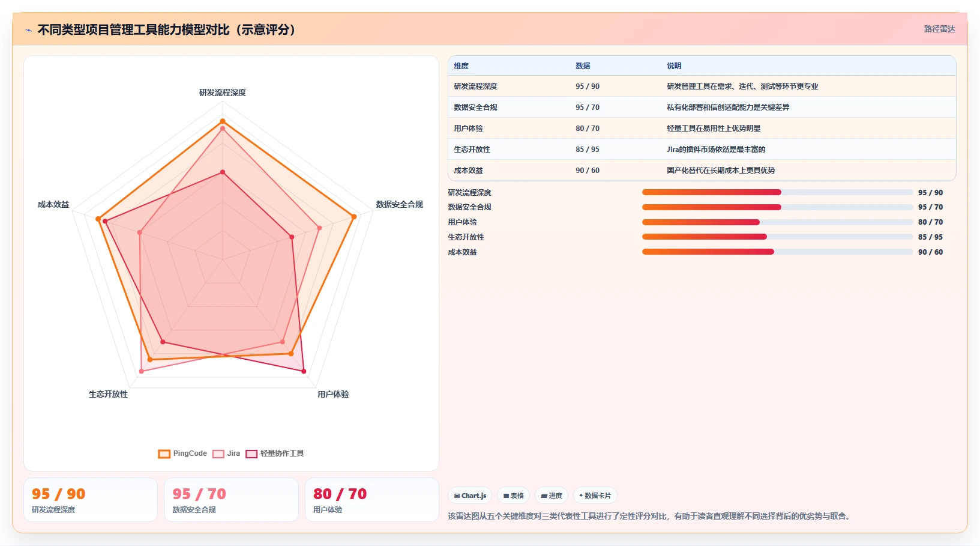980x546 pixels.
Task: Open the 95 / 90 研发流程深度 stat card
Action: (x=91, y=500)
